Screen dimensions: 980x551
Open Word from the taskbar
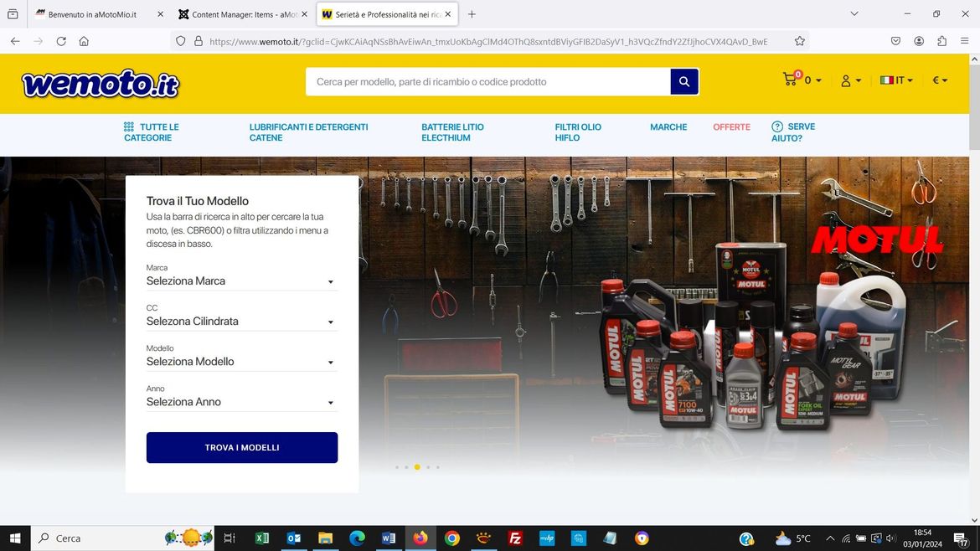click(x=388, y=538)
